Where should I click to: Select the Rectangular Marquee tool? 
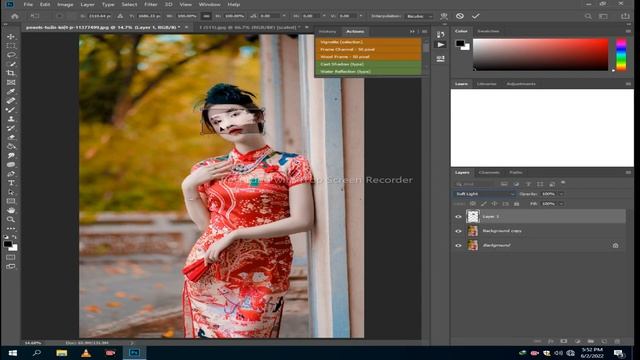coord(11,46)
